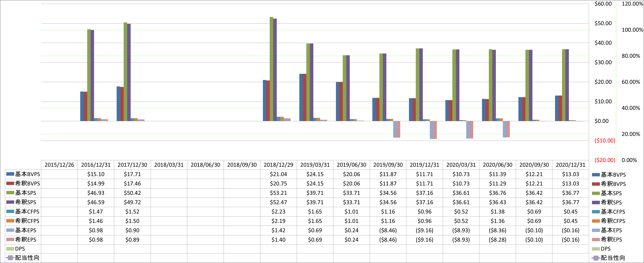Select the 2020/09/30 column header

point(534,165)
